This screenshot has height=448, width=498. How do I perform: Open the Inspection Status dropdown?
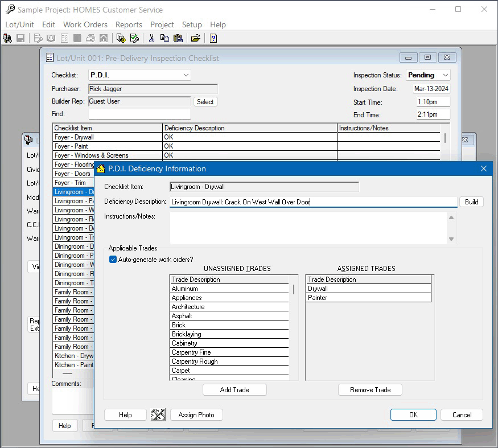pos(445,75)
